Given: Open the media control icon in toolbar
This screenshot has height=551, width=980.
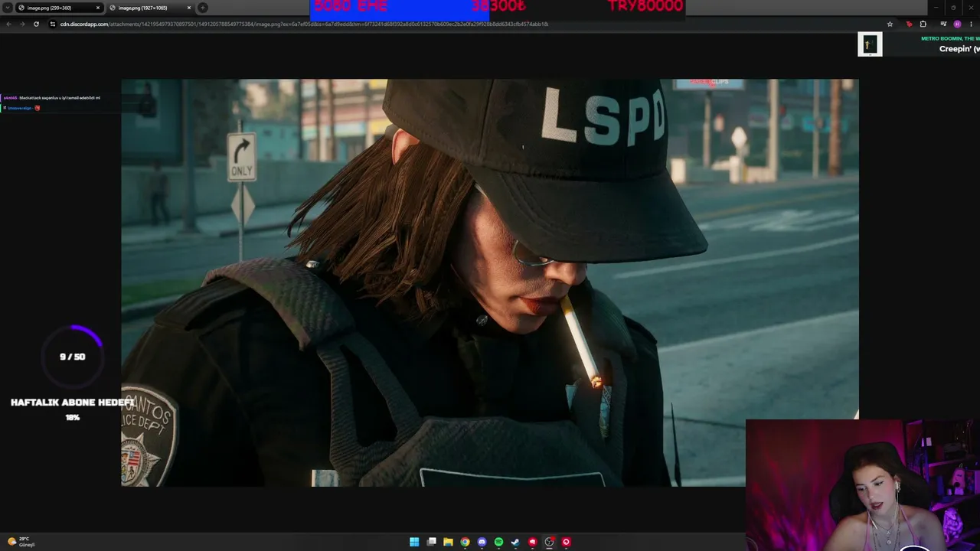Looking at the screenshot, I should pyautogui.click(x=943, y=24).
